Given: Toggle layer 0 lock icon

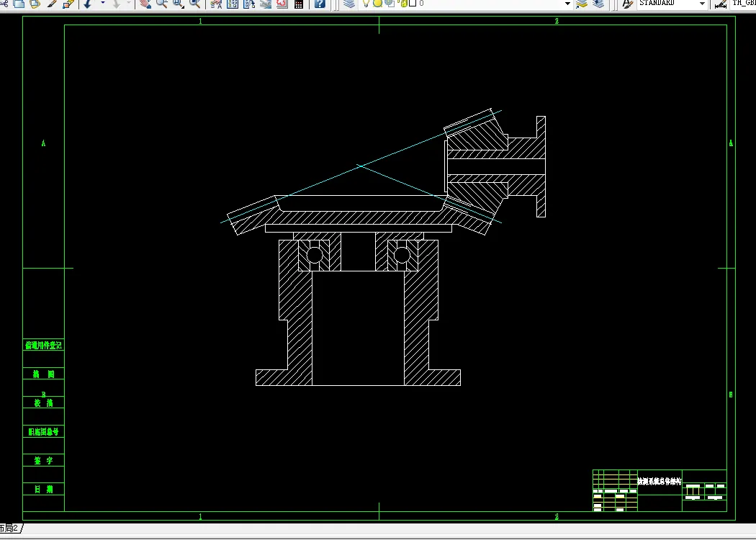Looking at the screenshot, I should coord(403,4).
